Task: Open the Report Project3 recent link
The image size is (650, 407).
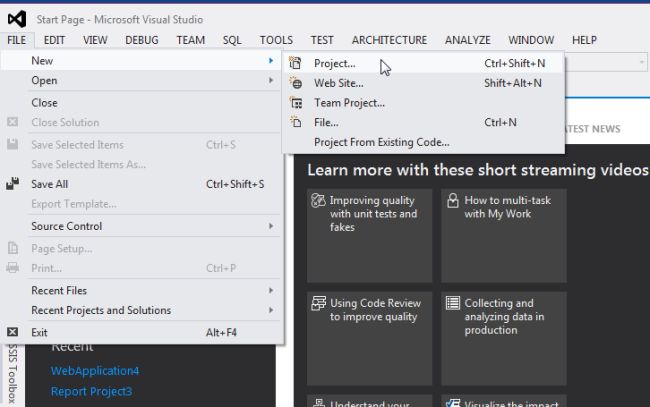Action: 91,391
